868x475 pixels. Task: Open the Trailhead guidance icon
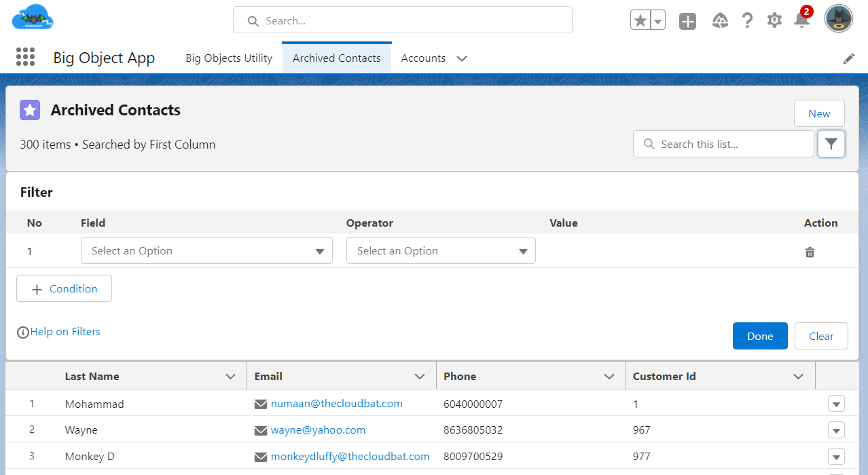tap(720, 21)
